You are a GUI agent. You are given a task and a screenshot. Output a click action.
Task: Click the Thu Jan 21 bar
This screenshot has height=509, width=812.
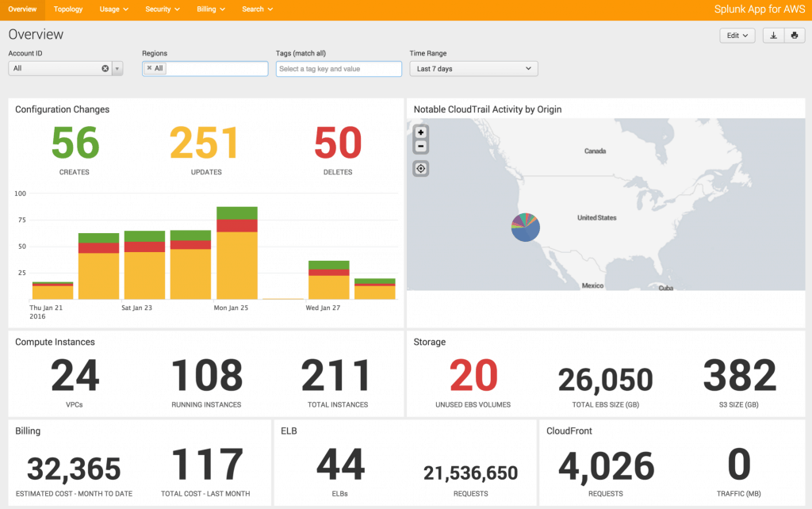(53, 291)
